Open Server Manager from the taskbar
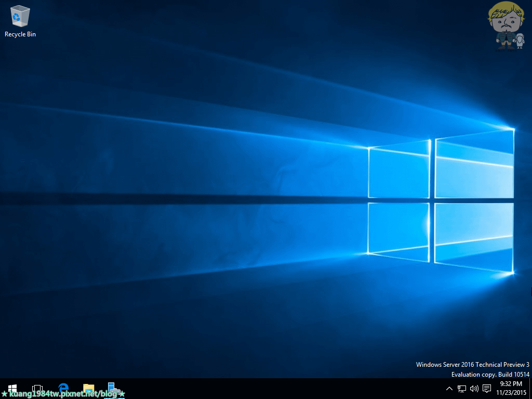 point(114,389)
